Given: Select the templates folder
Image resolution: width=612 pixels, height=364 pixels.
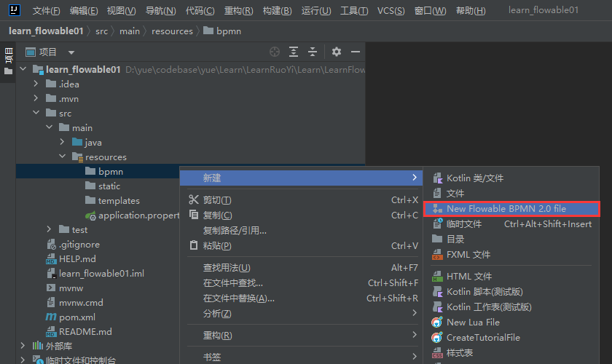Looking at the screenshot, I should [x=119, y=200].
